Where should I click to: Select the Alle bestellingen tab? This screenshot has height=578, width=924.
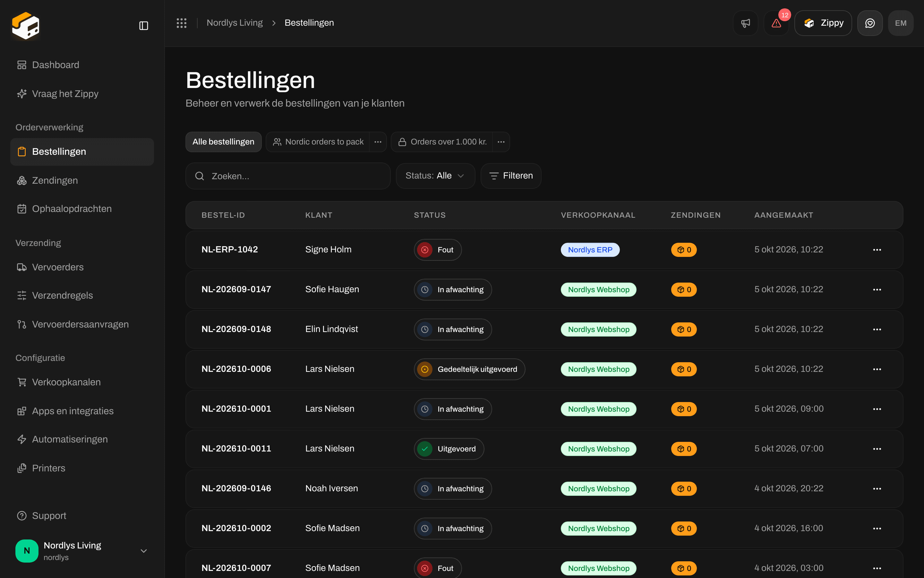(x=223, y=142)
